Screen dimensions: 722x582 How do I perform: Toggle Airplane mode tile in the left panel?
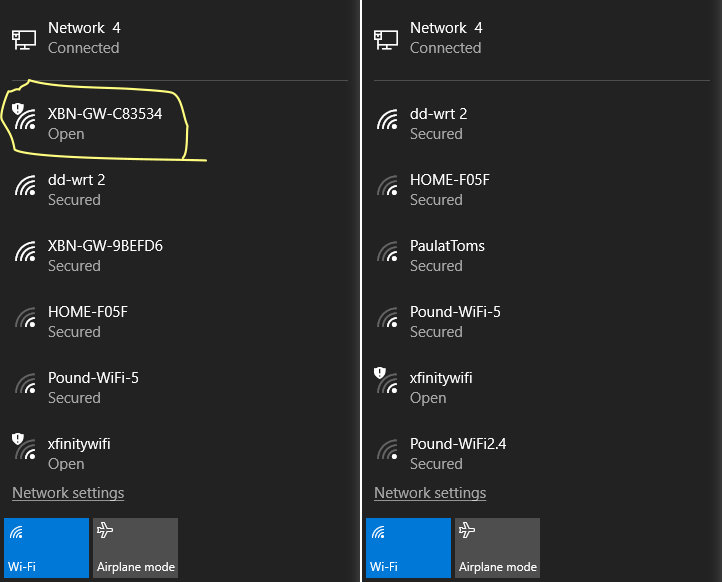pyautogui.click(x=135, y=547)
